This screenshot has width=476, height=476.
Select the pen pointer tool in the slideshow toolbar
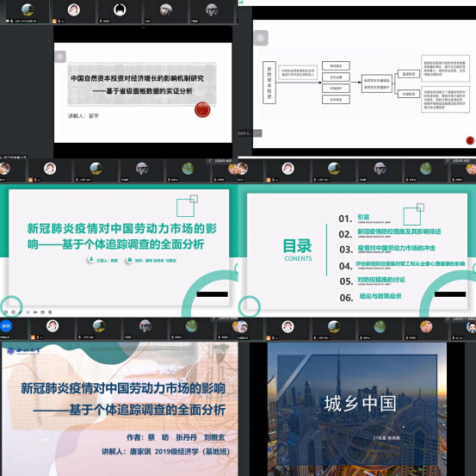pos(21,312)
